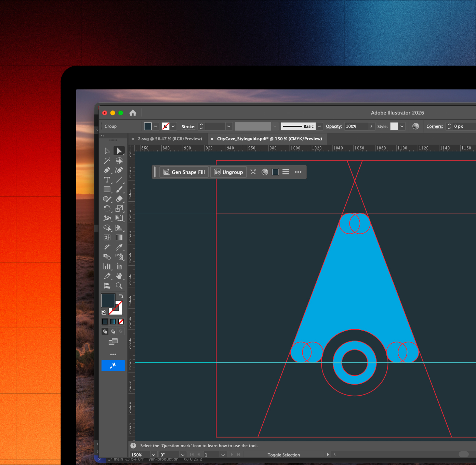476x465 pixels.
Task: Enable Draw Normal mode
Action: (x=105, y=331)
